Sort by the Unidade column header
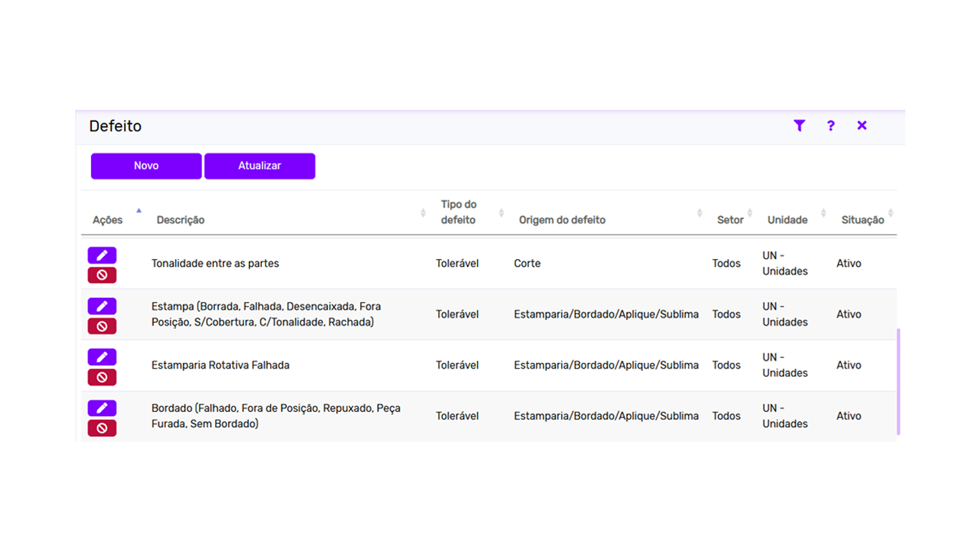Viewport: 980px width, 551px height. [x=788, y=220]
